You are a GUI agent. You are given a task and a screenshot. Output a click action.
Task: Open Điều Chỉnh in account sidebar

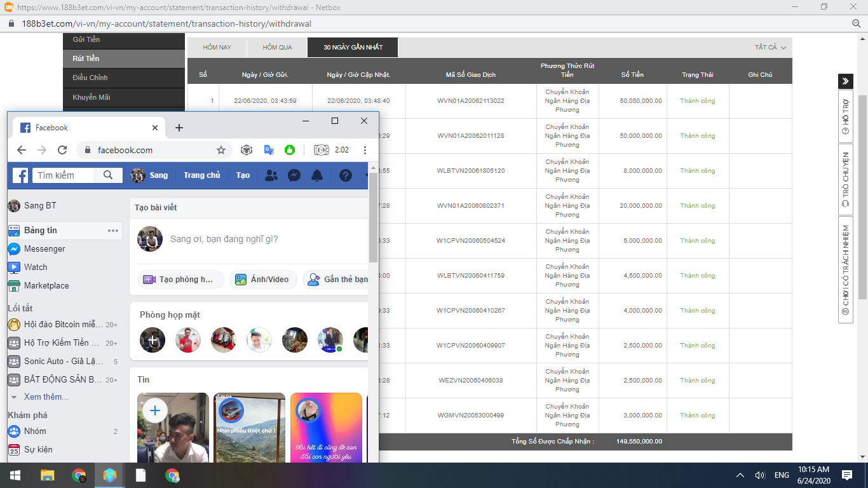point(124,78)
